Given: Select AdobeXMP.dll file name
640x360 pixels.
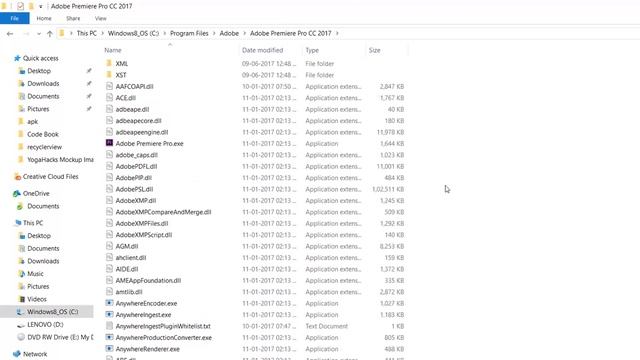Looking at the screenshot, I should [136, 201].
